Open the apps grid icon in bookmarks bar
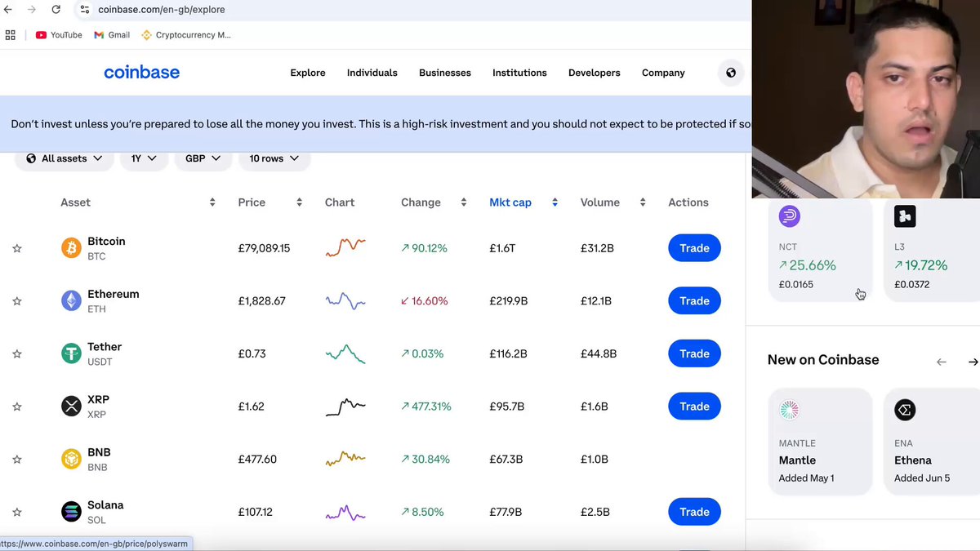Image resolution: width=980 pixels, height=551 pixels. pyautogui.click(x=11, y=35)
